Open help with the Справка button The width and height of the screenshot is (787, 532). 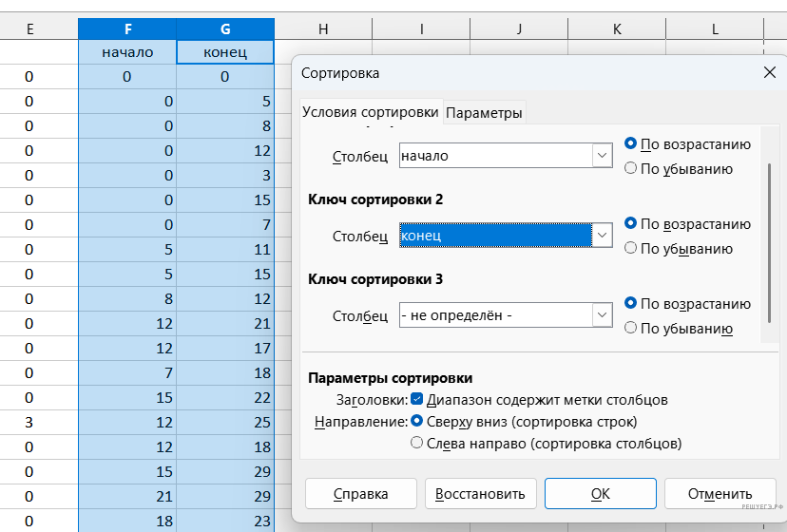click(361, 494)
